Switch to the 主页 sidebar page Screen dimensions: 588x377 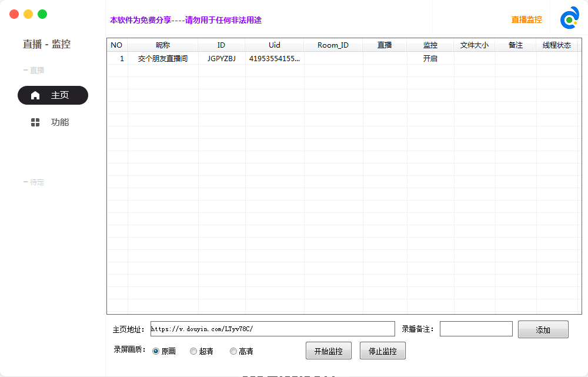point(52,95)
